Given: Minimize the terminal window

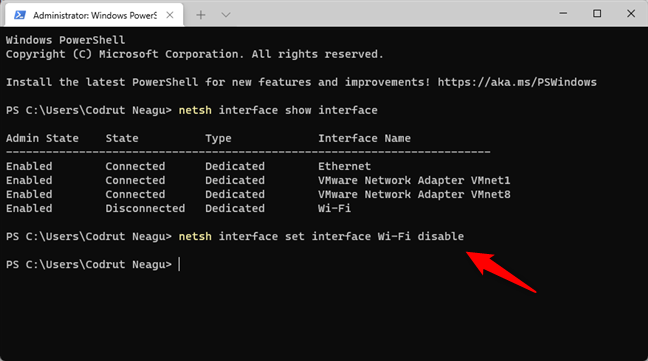Looking at the screenshot, I should click(563, 14).
